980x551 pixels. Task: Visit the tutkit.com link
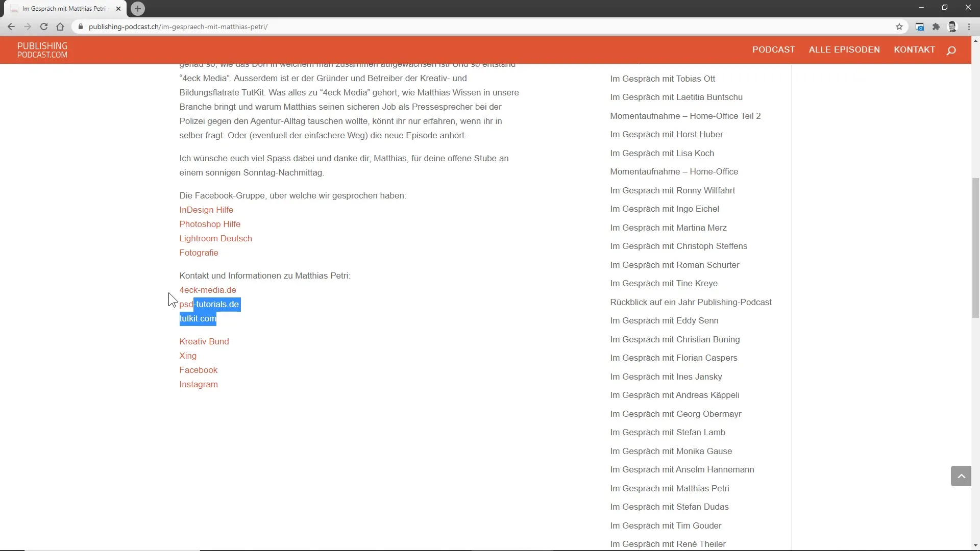pyautogui.click(x=198, y=318)
